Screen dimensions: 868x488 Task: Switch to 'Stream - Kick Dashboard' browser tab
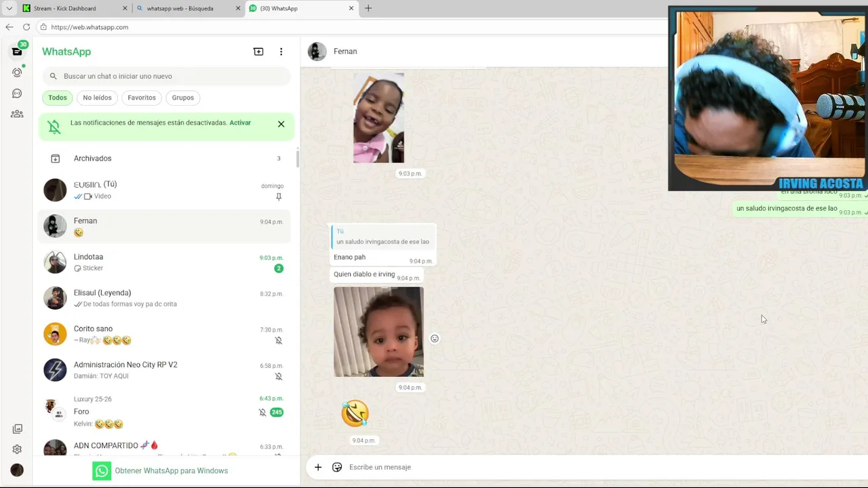[75, 8]
